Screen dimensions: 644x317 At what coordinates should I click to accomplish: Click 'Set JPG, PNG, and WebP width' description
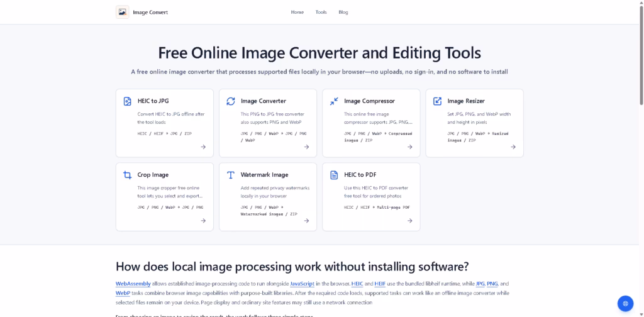coord(479,118)
